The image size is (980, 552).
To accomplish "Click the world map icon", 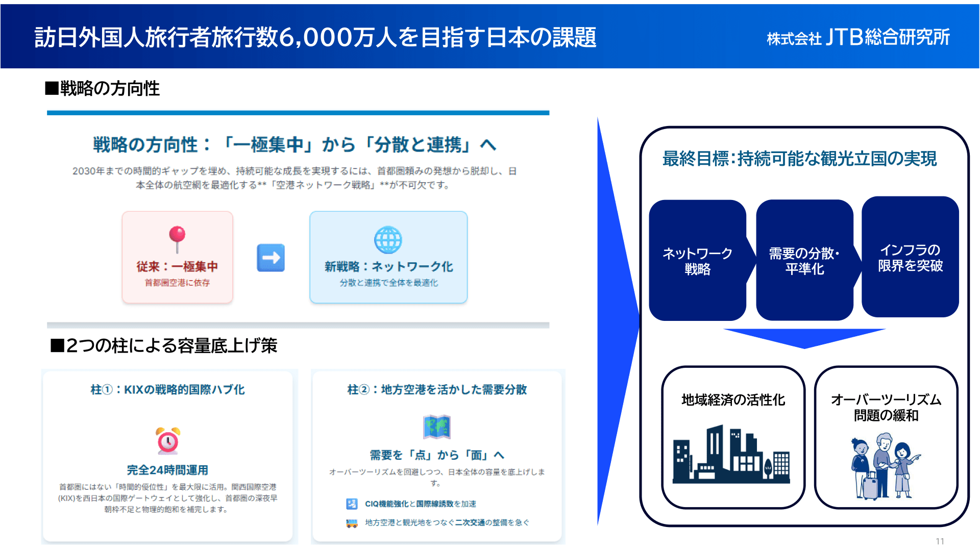I will tap(436, 427).
